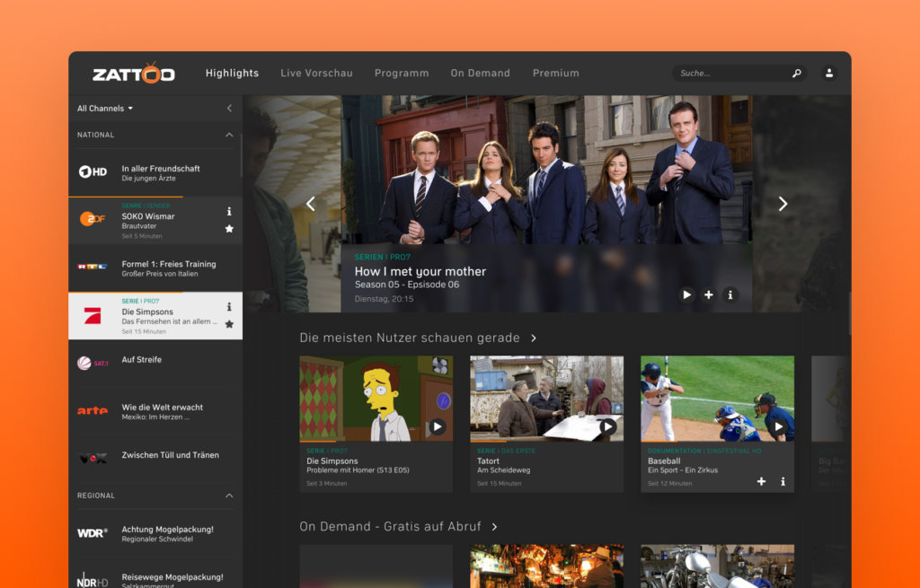Screen dimensions: 920x588
Task: Favorite SOKO Wismar with the star
Action: coord(229,229)
